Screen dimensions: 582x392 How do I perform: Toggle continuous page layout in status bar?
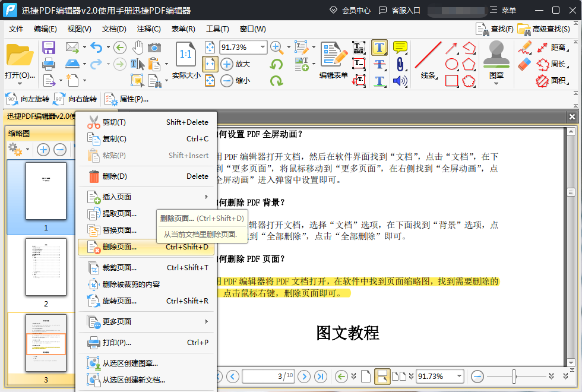click(382, 377)
